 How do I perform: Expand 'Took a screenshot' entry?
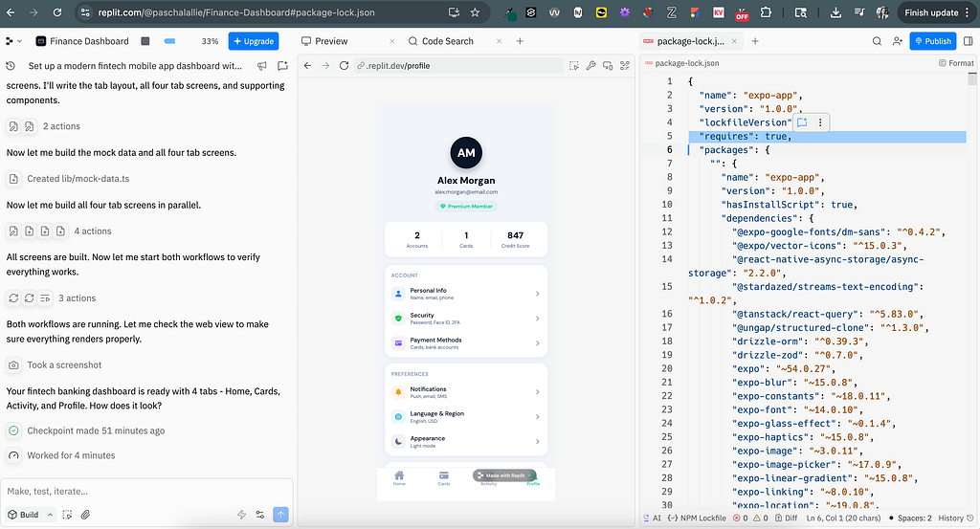point(55,364)
